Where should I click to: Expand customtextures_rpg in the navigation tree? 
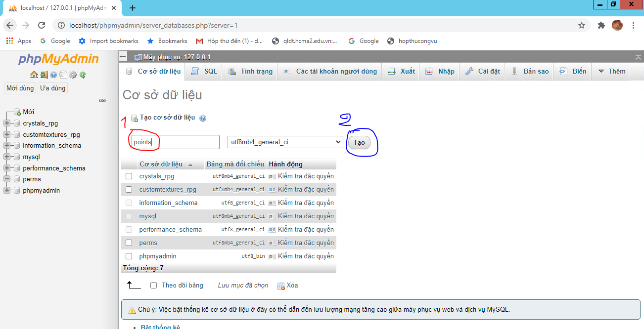click(x=7, y=134)
